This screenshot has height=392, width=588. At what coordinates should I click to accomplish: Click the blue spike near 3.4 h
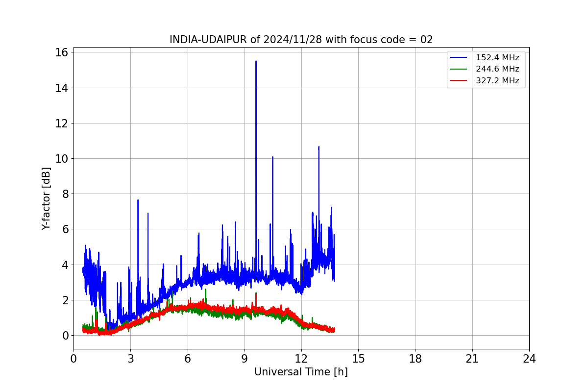point(138,200)
